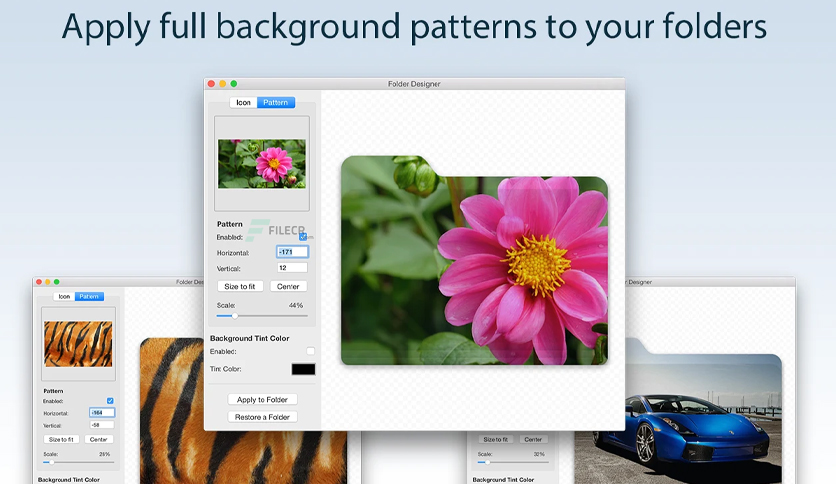
Task: Click the Size to fit button in front window
Action: [x=240, y=286]
